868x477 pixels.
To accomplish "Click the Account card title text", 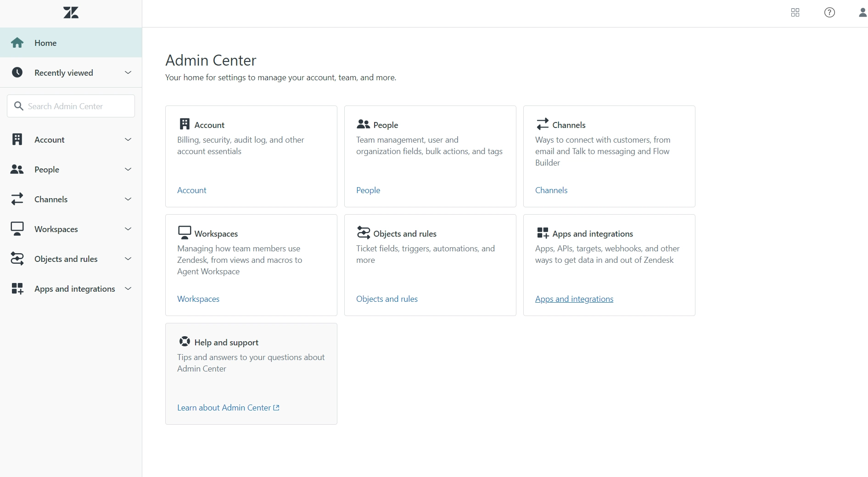I will pyautogui.click(x=209, y=125).
